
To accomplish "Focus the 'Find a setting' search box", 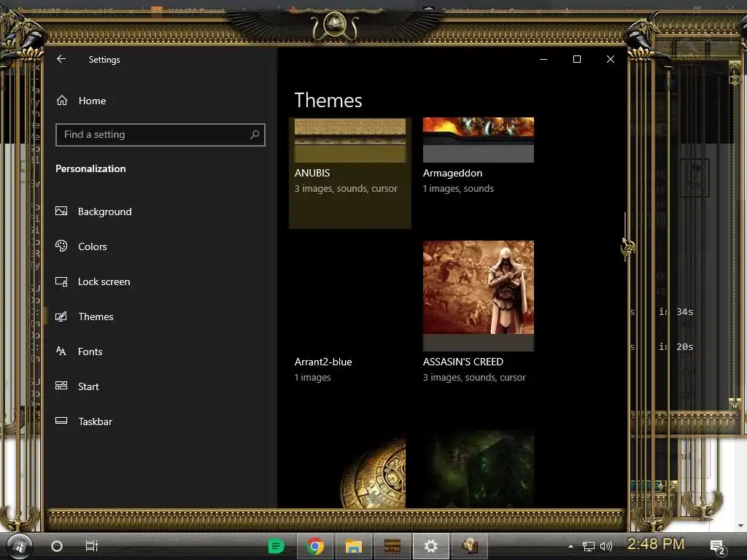I will [x=160, y=135].
